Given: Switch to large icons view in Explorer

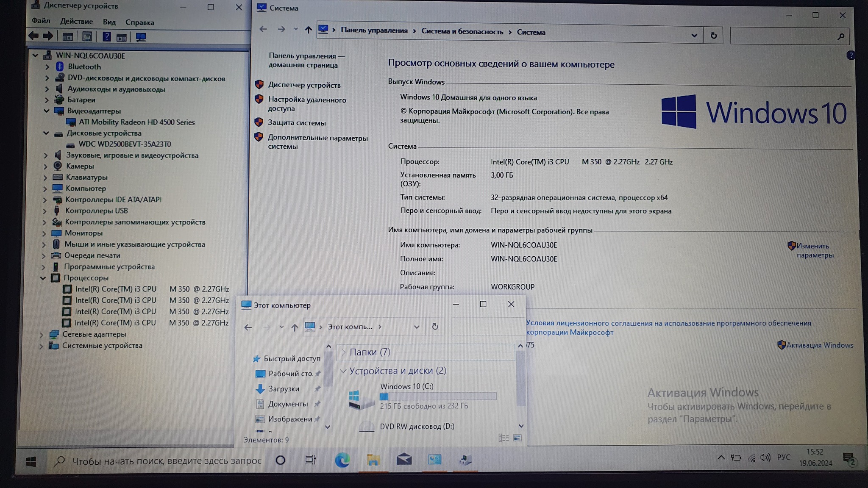Looking at the screenshot, I should [x=517, y=438].
